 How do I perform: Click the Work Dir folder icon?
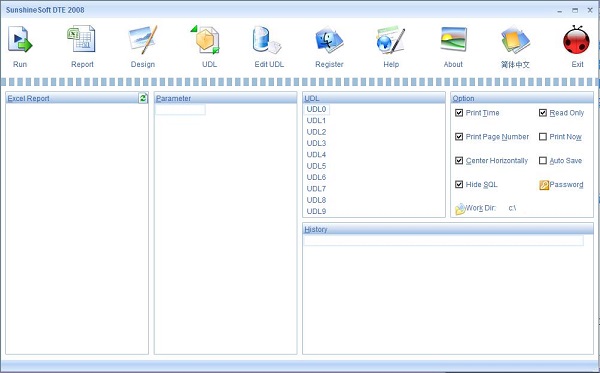point(460,209)
